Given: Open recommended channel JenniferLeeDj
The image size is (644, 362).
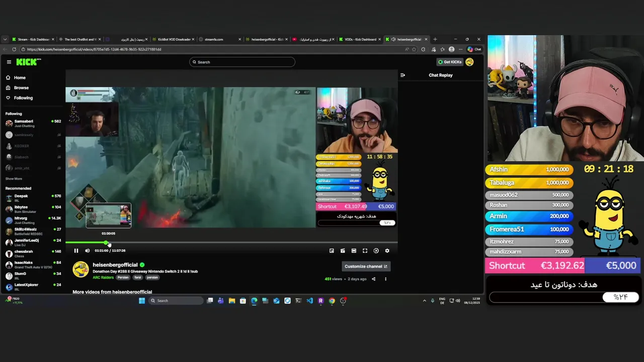Looking at the screenshot, I should (x=33, y=242).
